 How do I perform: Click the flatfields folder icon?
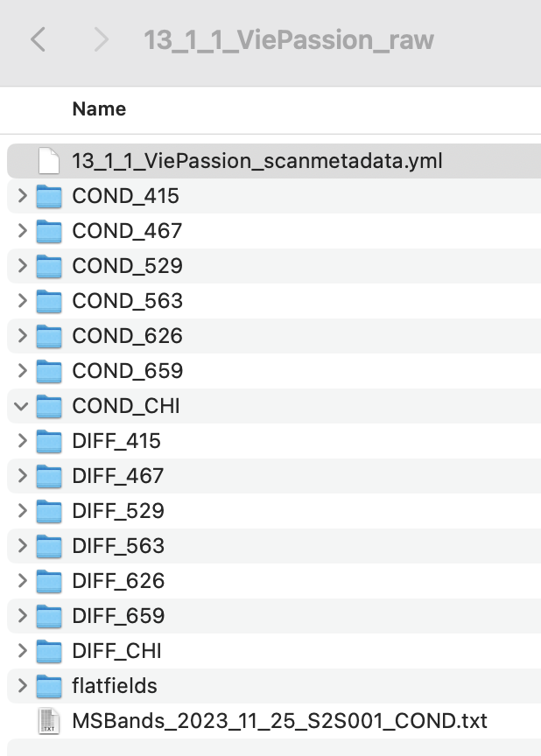pyautogui.click(x=49, y=686)
